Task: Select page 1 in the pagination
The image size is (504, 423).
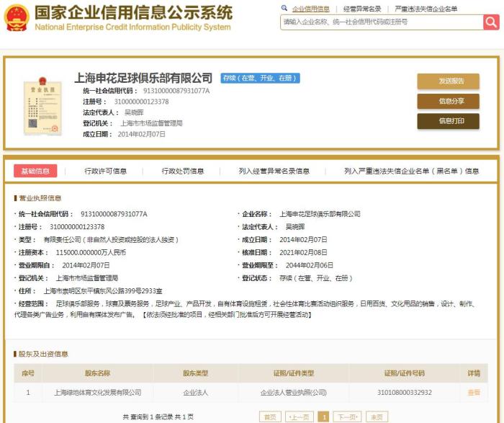Action: coord(323,417)
